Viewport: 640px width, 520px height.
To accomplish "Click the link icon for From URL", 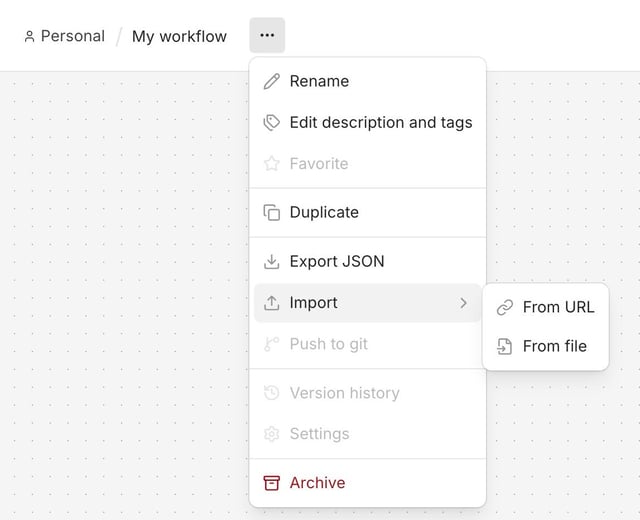I will pos(504,307).
